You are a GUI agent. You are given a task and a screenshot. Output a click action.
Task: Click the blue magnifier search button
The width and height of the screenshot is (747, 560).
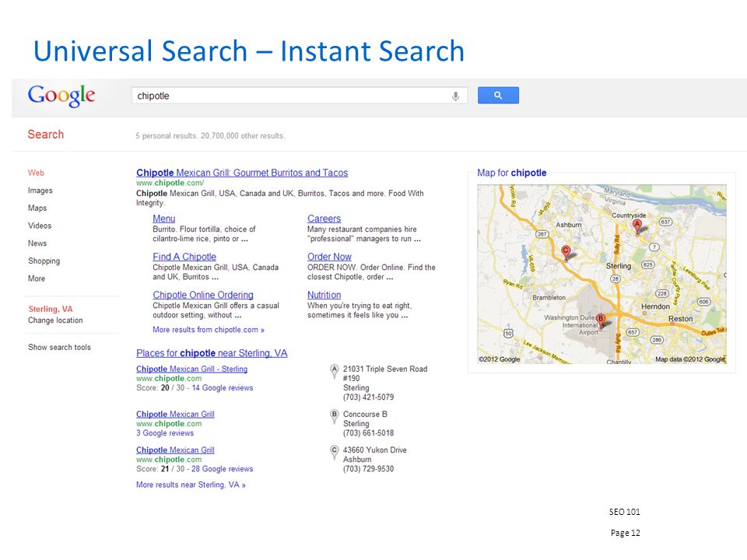tap(498, 95)
